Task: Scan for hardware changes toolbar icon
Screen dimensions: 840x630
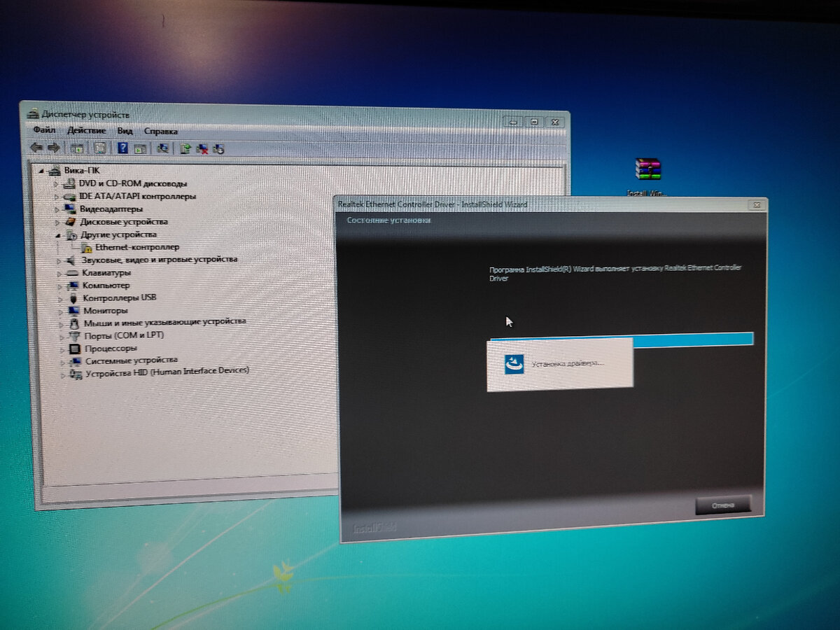Action: 163,148
